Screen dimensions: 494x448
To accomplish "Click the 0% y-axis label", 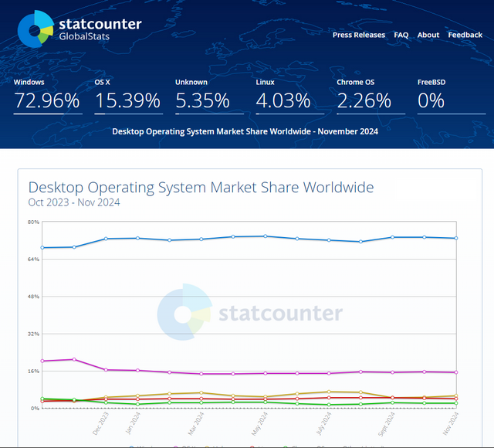I will 35,409.
